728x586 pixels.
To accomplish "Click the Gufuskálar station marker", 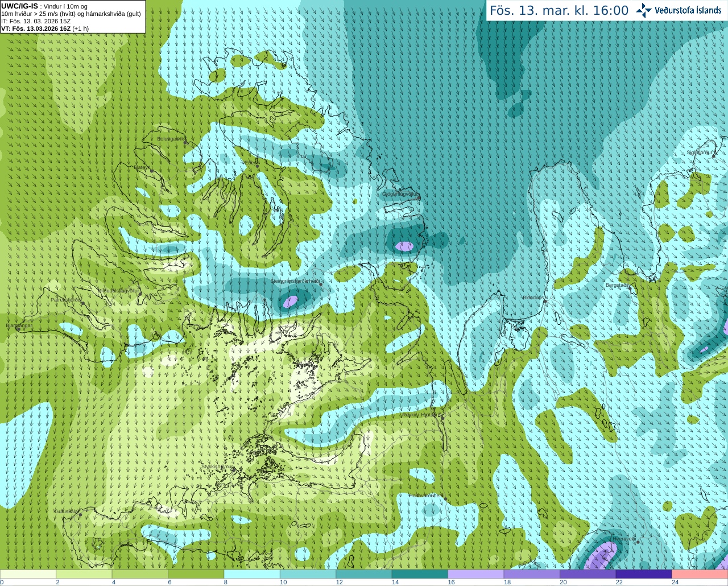I will tap(80, 515).
